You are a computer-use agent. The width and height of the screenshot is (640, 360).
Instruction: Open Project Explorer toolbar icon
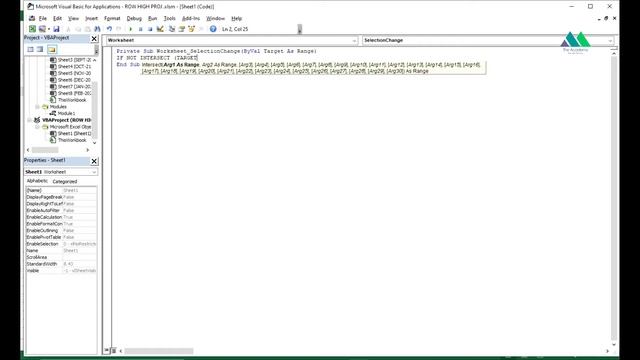coord(172,29)
